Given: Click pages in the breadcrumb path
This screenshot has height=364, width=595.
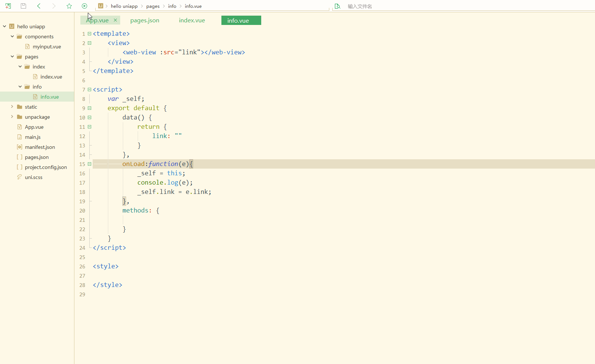Looking at the screenshot, I should [x=153, y=6].
